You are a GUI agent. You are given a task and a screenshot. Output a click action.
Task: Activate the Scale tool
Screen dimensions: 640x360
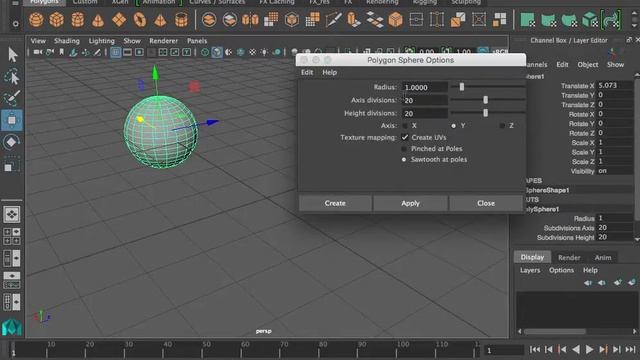(11, 164)
